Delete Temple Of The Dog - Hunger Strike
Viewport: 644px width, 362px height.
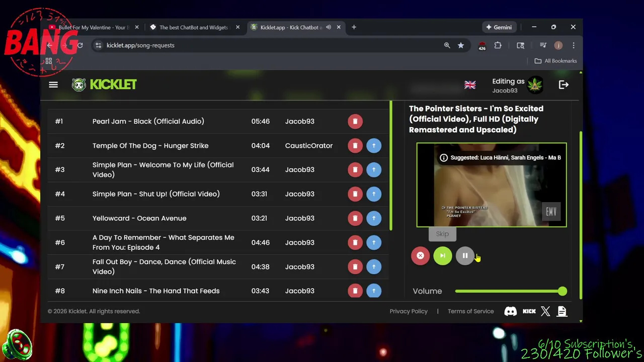point(355,145)
